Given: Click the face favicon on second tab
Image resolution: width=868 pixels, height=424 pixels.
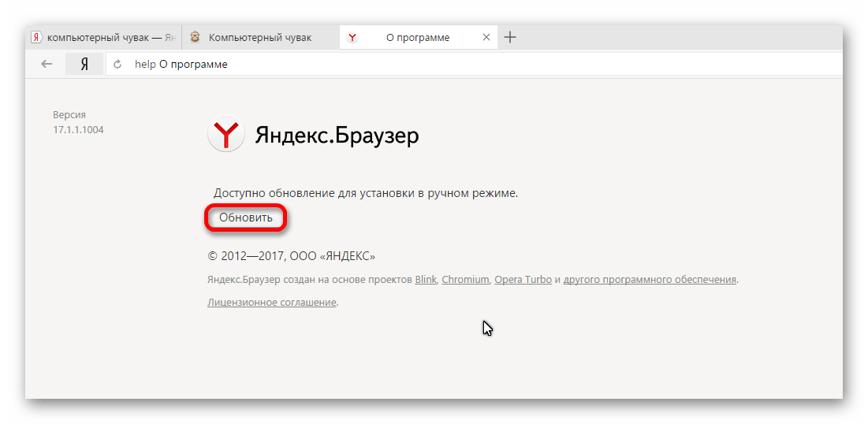Looking at the screenshot, I should point(195,38).
